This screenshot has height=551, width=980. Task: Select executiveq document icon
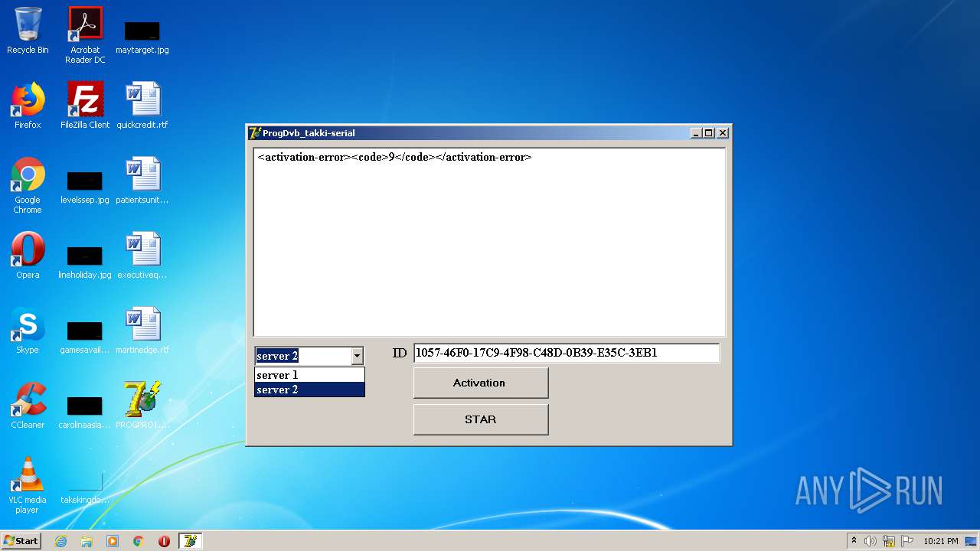click(x=142, y=256)
